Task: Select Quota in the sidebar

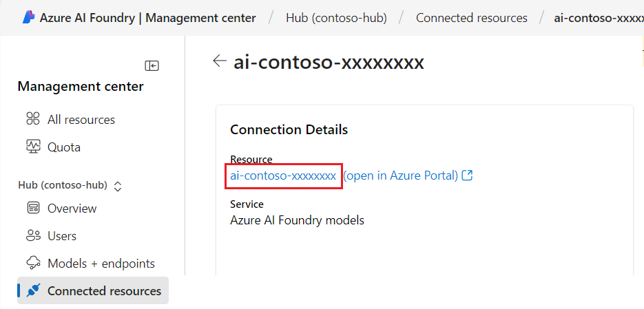Action: (64, 147)
